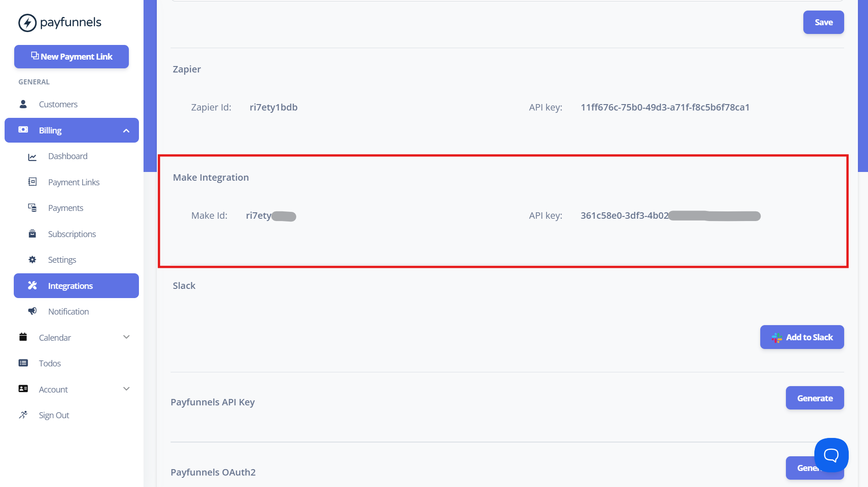Click the Save button

(x=824, y=22)
